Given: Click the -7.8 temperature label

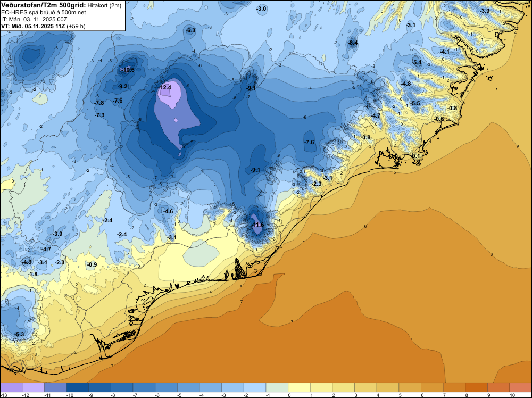Looking at the screenshot, I should point(99,103).
